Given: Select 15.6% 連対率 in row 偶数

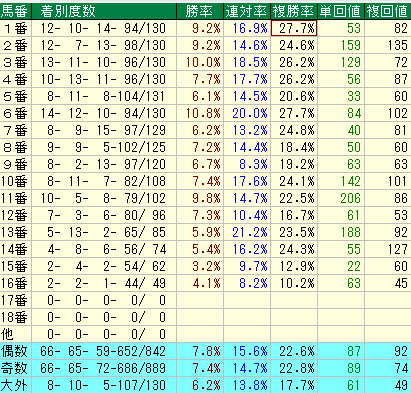Looking at the screenshot, I should [247, 351].
